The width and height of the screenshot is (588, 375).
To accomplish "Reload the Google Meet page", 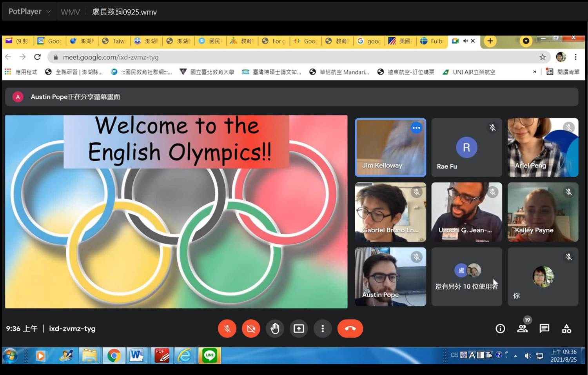I will (x=37, y=57).
